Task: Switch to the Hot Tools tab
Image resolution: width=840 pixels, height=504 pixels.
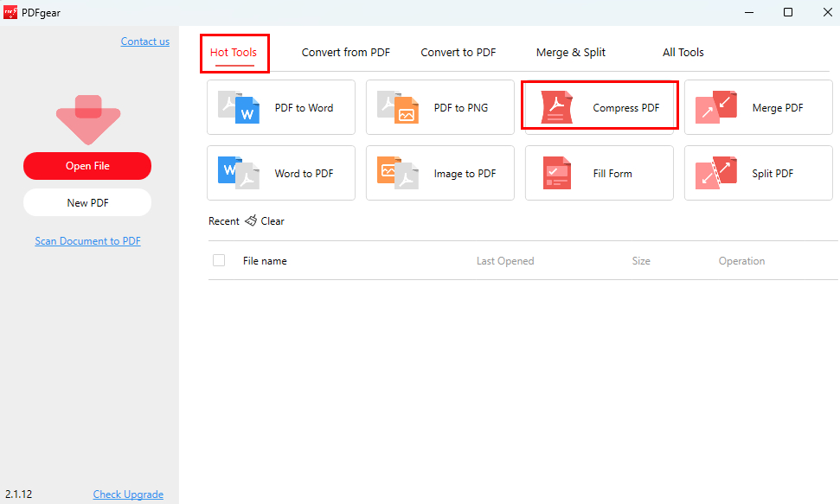Action: (234, 52)
